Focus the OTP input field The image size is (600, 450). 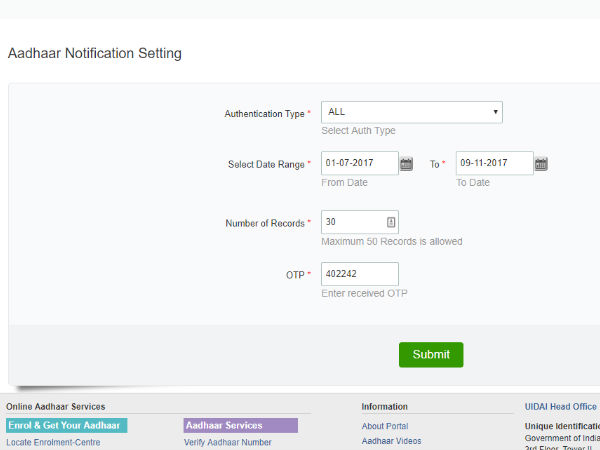pyautogui.click(x=360, y=274)
